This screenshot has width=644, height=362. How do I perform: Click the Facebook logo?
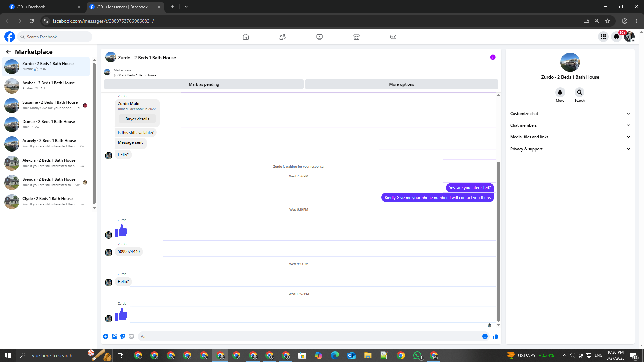coord(10,37)
